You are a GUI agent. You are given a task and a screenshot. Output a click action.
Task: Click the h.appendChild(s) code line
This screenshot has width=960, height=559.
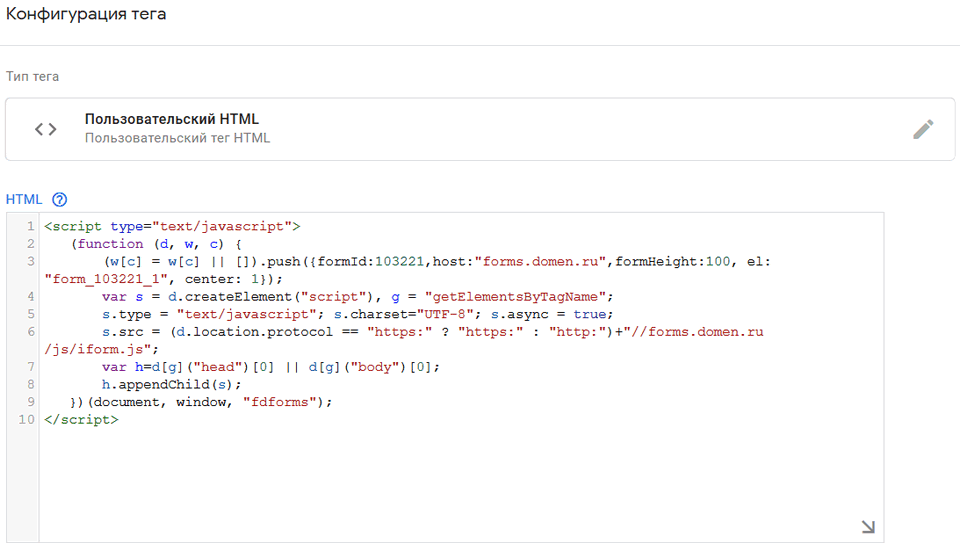(171, 384)
